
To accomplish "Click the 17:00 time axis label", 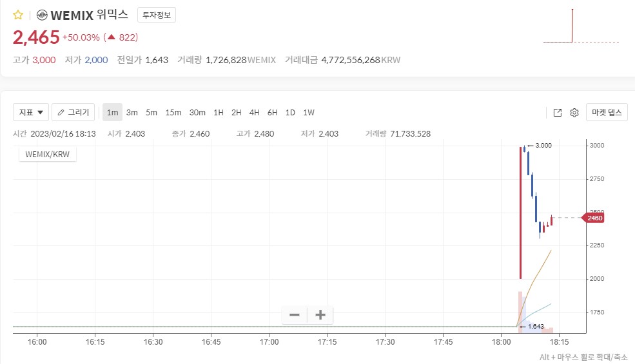I will pos(269,341).
